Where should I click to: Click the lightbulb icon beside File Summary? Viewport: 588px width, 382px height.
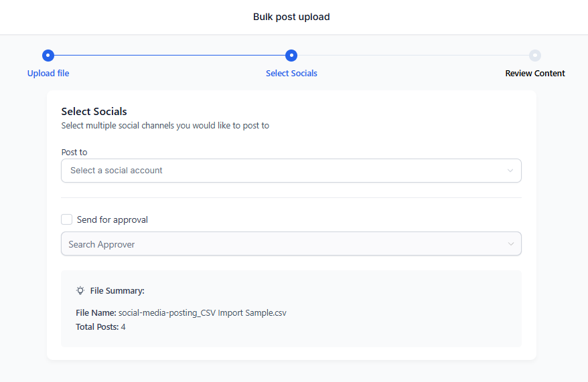pos(80,290)
